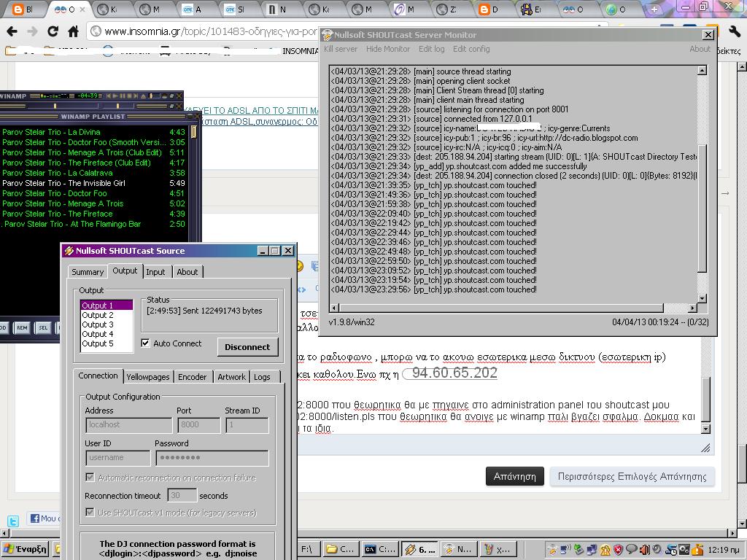
Task: Open the command prompt taskbar item
Action: pos(379,549)
